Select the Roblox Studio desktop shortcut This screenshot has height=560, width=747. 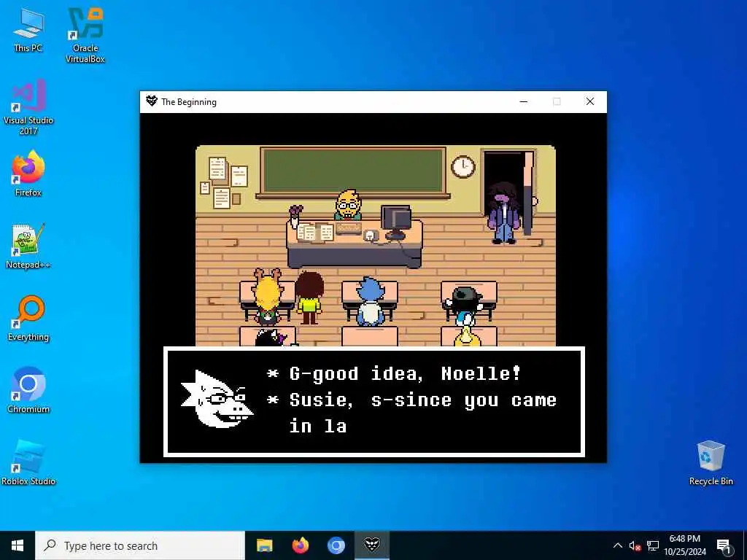click(28, 462)
